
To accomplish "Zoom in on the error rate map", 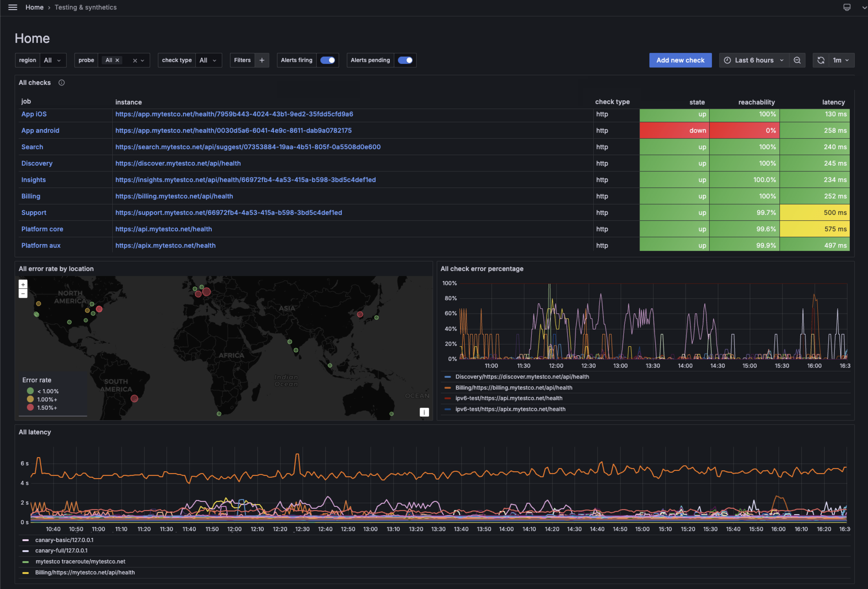I will coord(23,284).
